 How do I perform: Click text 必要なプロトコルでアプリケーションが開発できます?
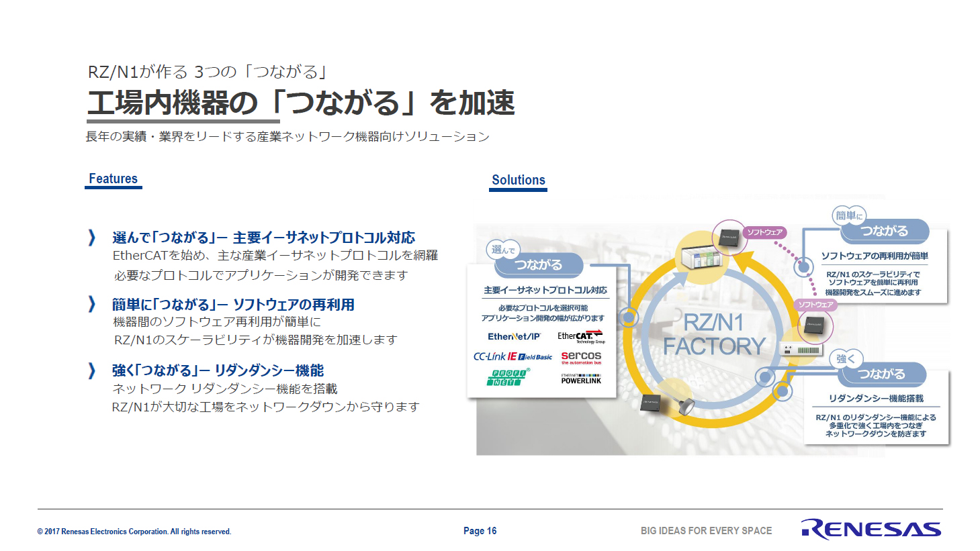click(261, 275)
